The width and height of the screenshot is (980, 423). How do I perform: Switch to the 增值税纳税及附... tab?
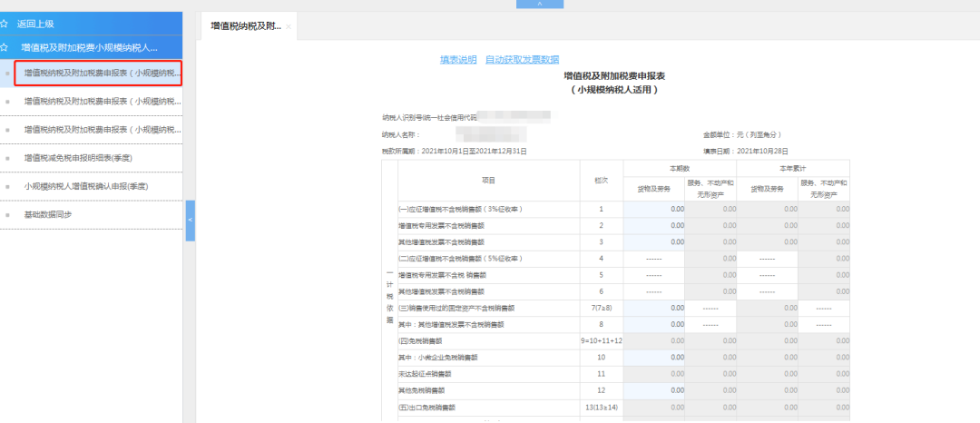246,26
